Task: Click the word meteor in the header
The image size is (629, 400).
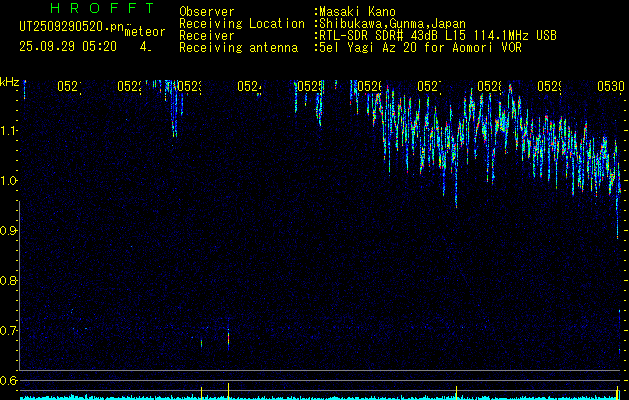Action: pos(144,32)
